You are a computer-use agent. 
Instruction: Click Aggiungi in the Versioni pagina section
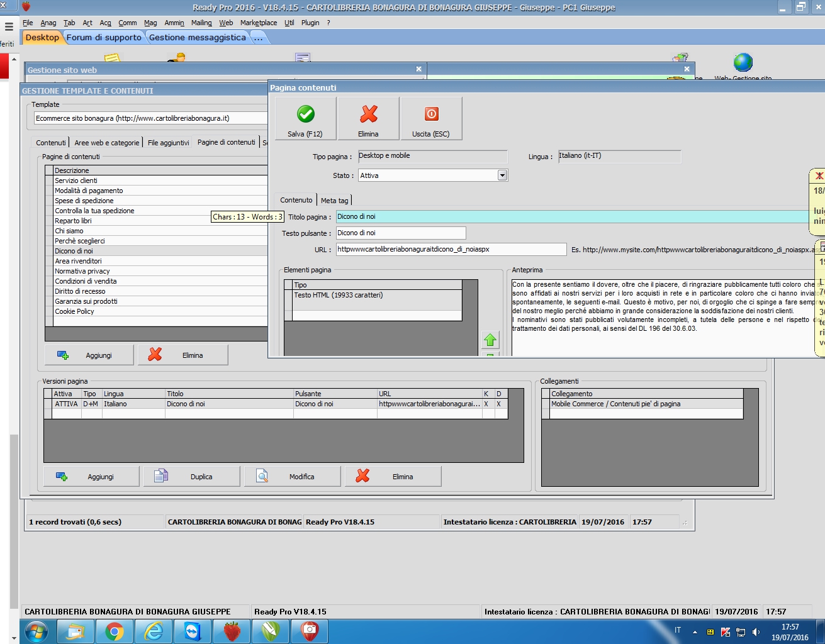point(91,477)
